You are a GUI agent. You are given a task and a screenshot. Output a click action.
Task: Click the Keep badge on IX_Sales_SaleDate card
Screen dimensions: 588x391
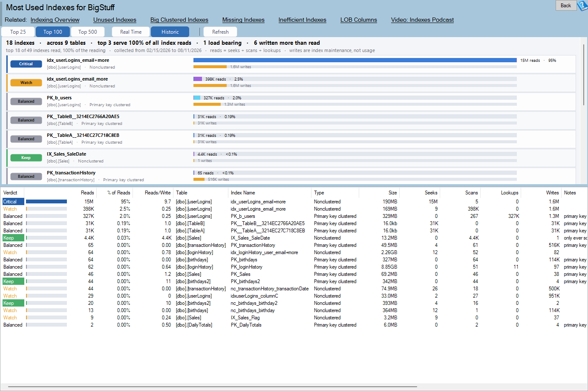26,158
